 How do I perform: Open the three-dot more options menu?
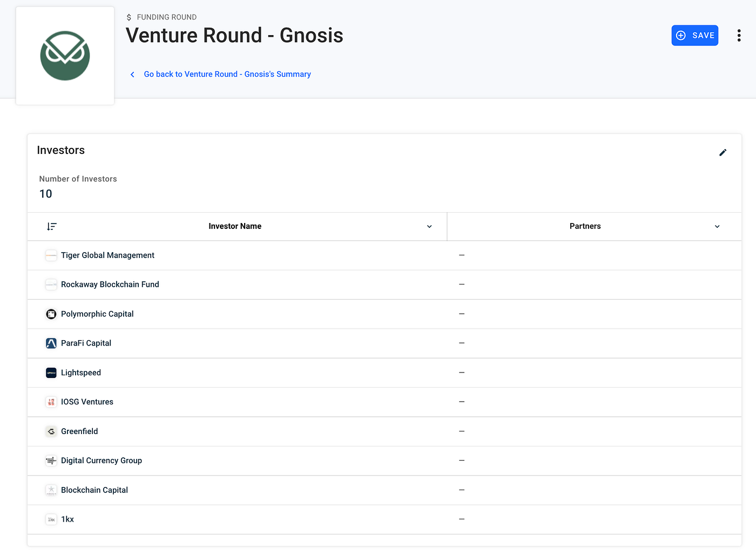click(739, 36)
